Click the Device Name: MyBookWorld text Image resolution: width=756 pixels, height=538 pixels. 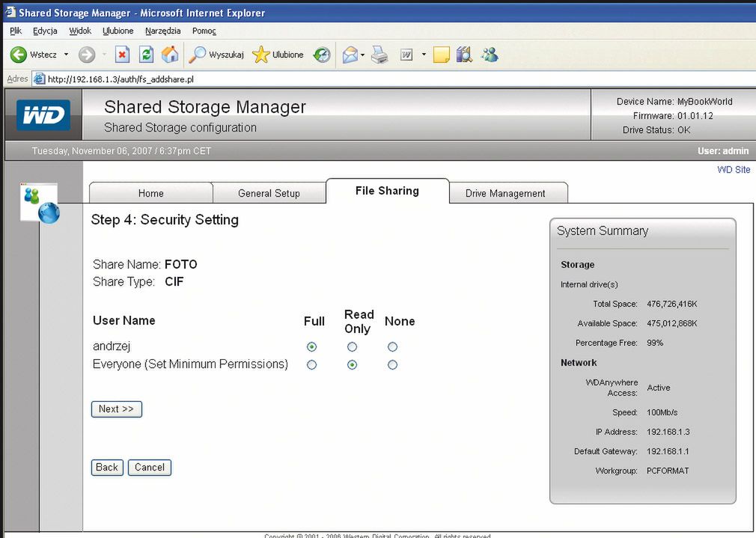point(674,101)
